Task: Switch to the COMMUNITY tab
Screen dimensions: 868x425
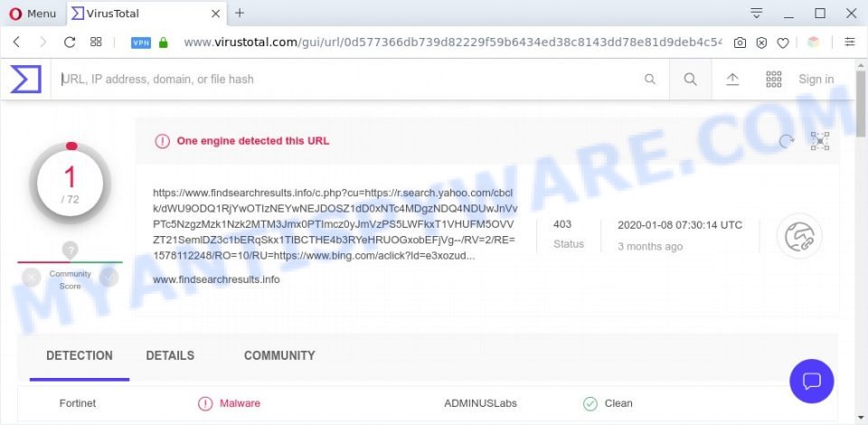Action: (279, 355)
